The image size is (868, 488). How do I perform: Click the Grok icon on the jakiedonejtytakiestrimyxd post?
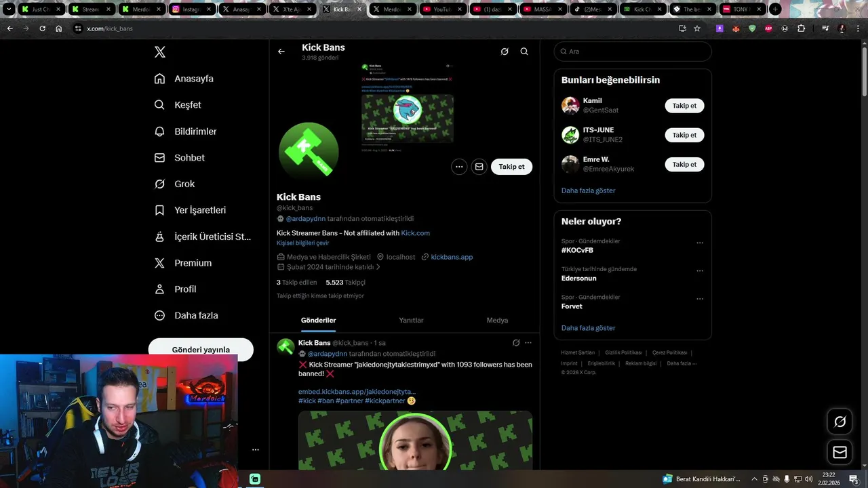pos(516,343)
